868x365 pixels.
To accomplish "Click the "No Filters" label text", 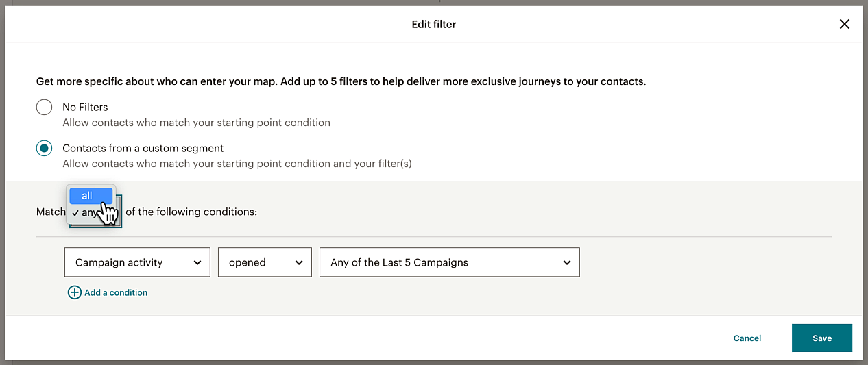I will click(x=85, y=107).
